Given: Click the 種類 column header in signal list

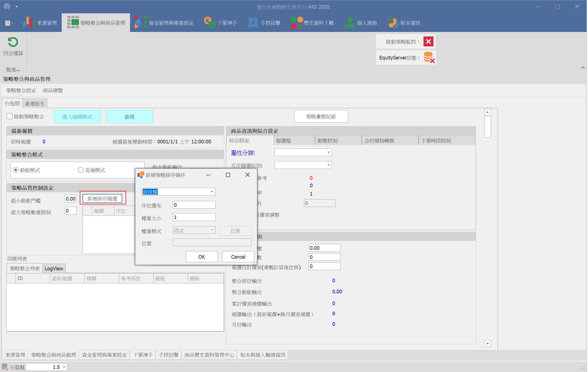Looking at the screenshot, I should (102, 278).
